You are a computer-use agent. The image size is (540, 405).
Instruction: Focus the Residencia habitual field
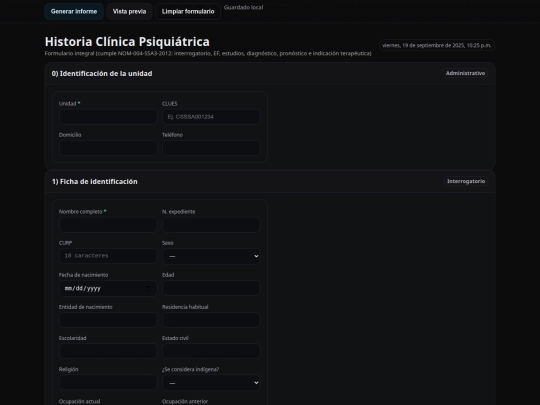coord(211,320)
